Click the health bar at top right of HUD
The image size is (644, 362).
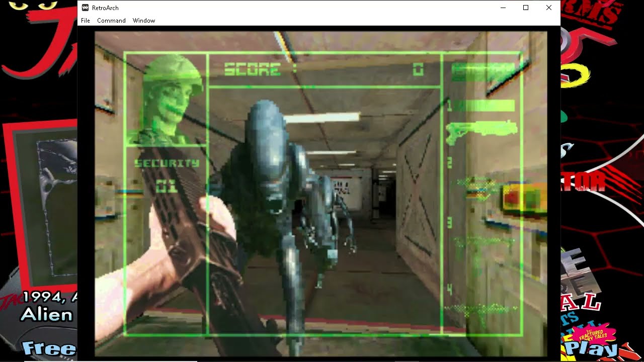(483, 72)
